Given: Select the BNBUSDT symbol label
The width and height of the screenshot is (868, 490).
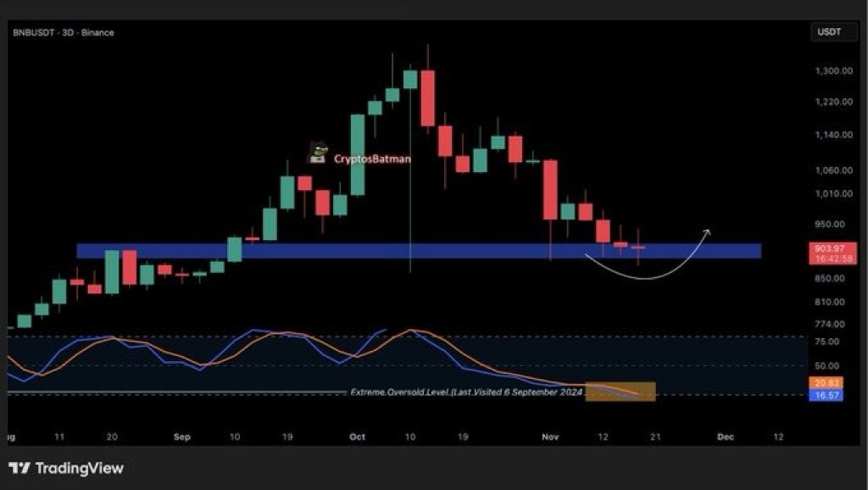Looking at the screenshot, I should click(33, 32).
